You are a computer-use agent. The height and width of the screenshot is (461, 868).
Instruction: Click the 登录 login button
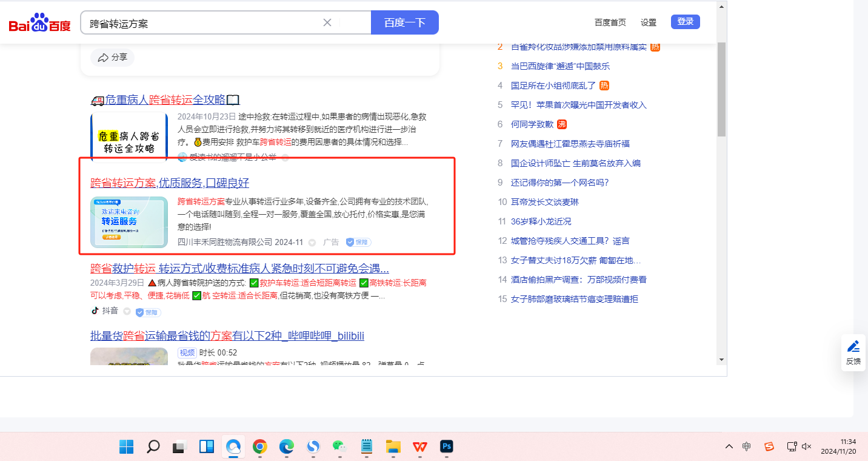[685, 22]
